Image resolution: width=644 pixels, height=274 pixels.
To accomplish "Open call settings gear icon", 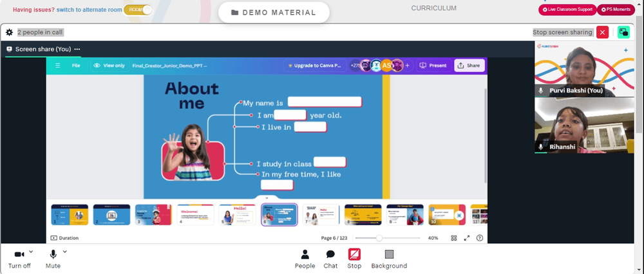I will point(9,32).
